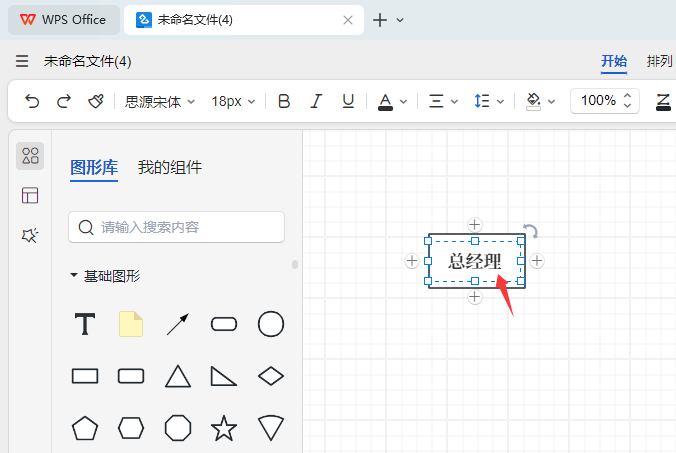The width and height of the screenshot is (676, 453).
Task: Open the templates layout sidebar icon
Action: [x=30, y=195]
